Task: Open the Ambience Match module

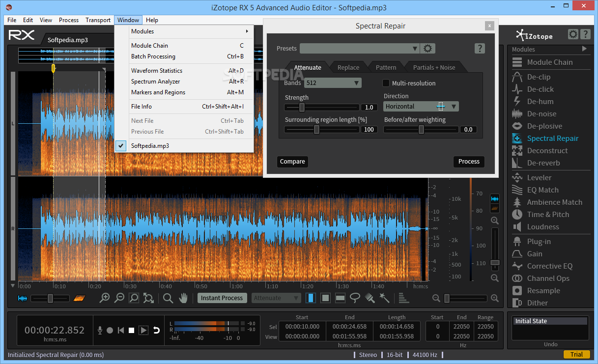Action: pos(547,202)
